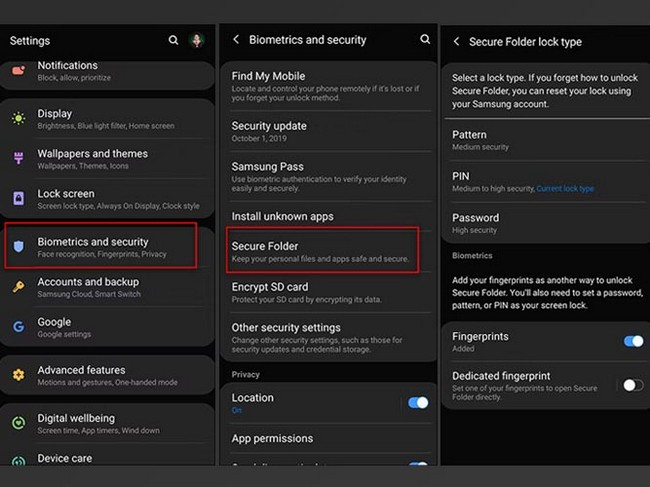650x487 pixels.
Task: Disable the Fingerprints toggle
Action: click(x=632, y=341)
